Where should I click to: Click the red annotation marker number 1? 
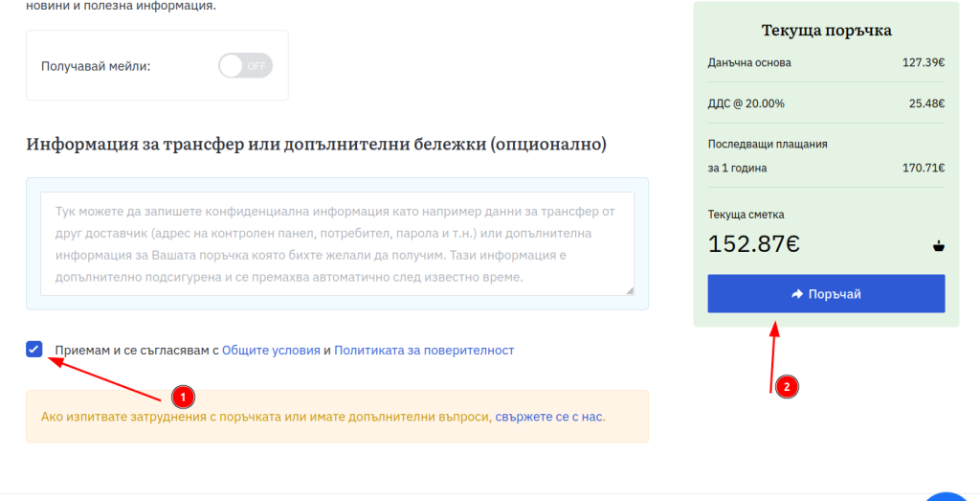point(182,395)
